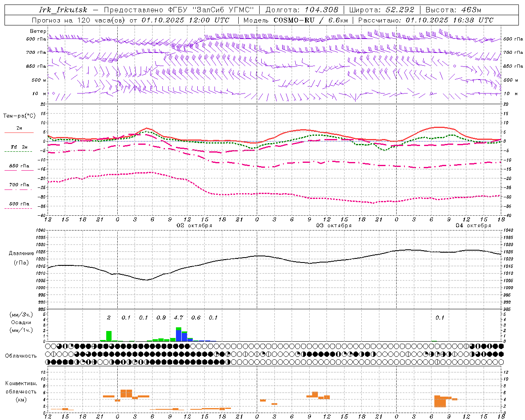The height and width of the screenshot is (420, 525).
Task: Click the "(км)" unit under convective cloudiness
Action: (21, 399)
